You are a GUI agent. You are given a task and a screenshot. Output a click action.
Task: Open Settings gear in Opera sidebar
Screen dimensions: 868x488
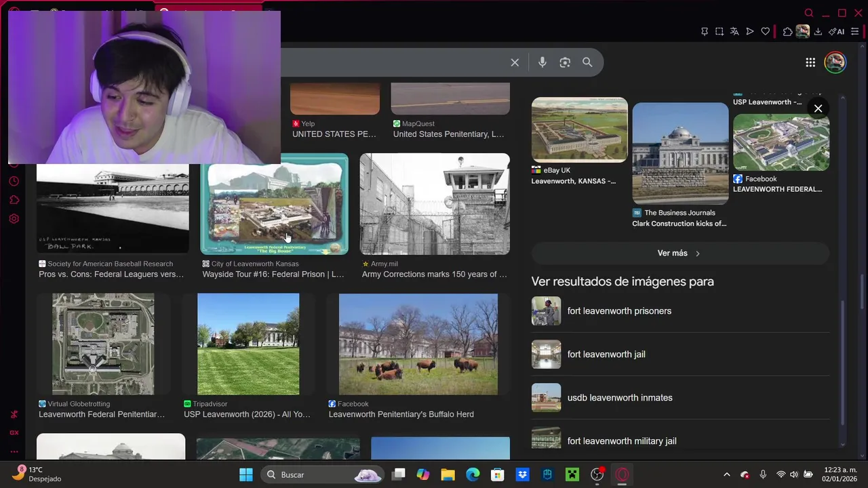pos(14,219)
